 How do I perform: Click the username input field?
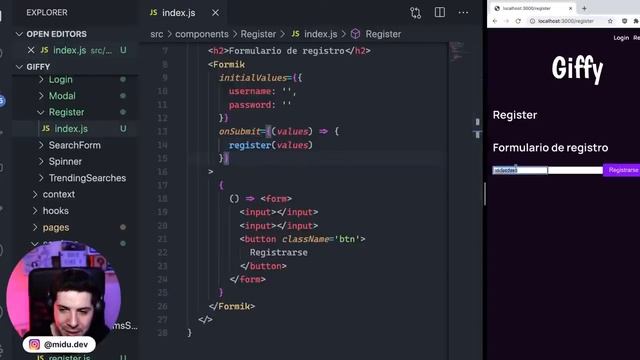click(x=520, y=170)
